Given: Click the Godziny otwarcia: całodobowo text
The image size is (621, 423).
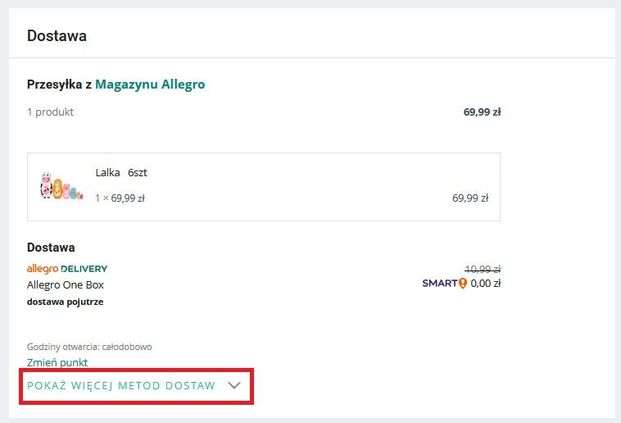Looking at the screenshot, I should point(89,347).
